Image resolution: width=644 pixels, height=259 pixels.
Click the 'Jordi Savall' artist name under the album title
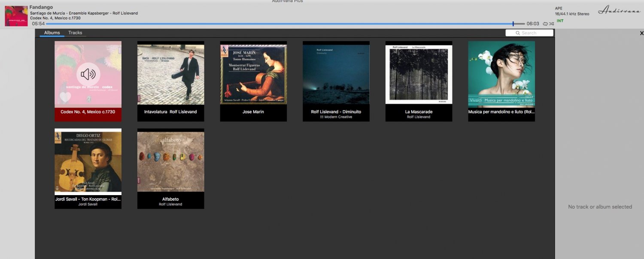(88, 205)
